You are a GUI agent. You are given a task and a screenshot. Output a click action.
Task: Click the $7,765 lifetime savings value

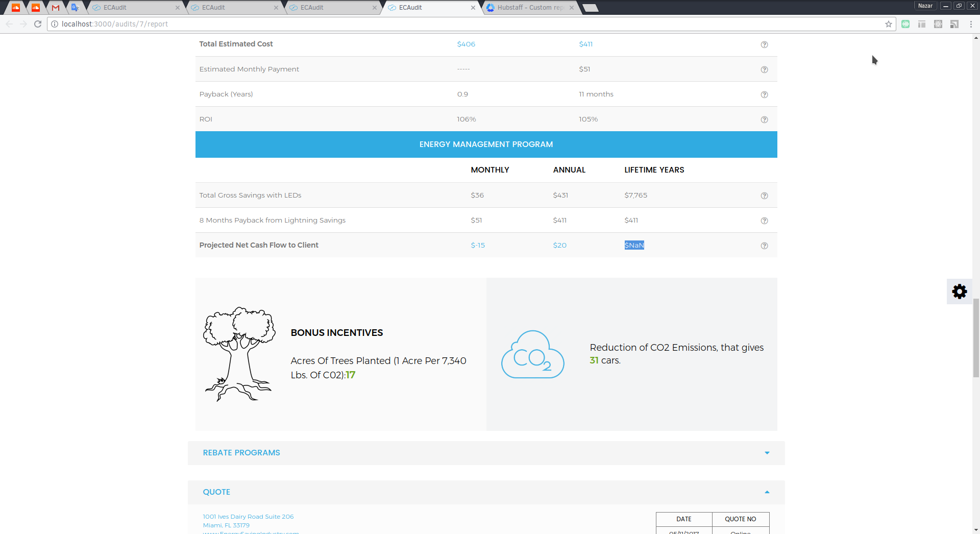pos(636,195)
